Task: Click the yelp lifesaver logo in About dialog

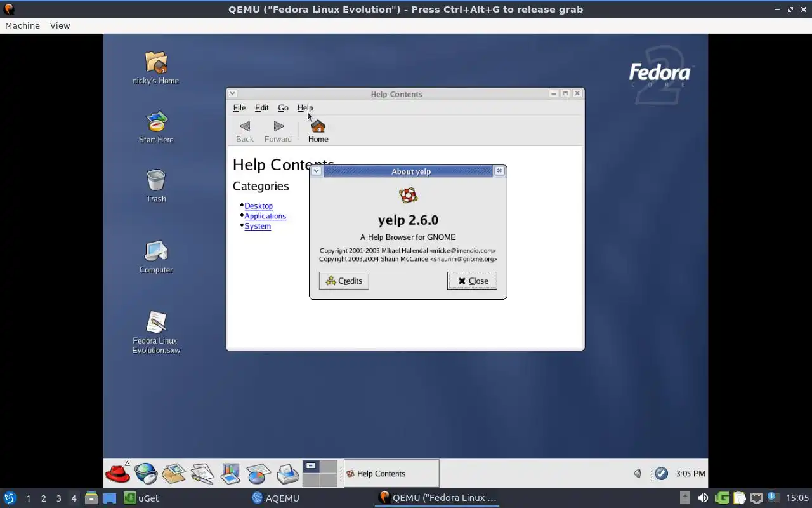Action: (408, 196)
